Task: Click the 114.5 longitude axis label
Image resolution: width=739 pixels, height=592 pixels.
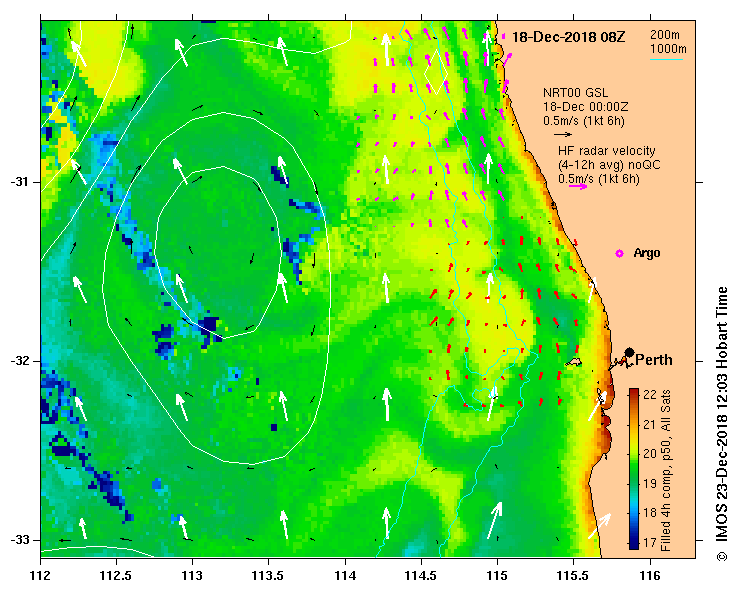Action: coord(421,576)
